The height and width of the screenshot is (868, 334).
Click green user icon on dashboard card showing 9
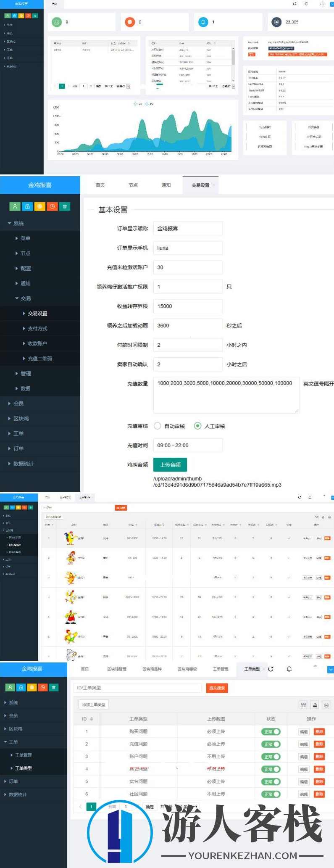(x=57, y=22)
